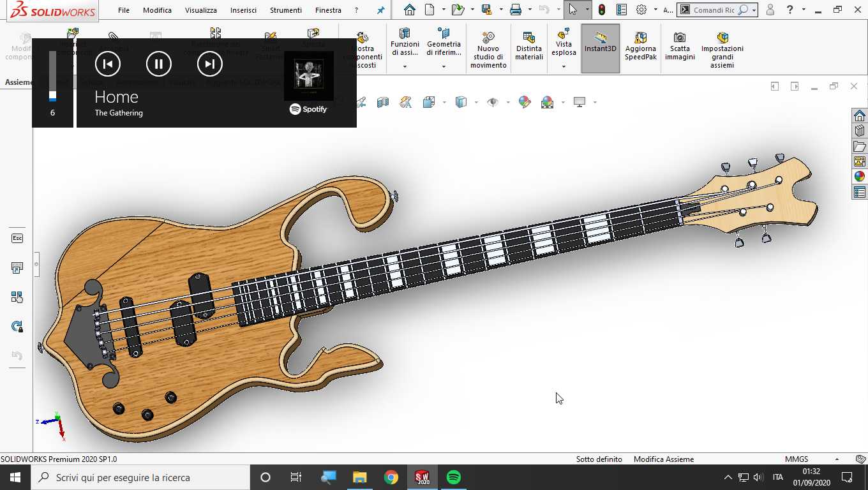Open the section view icon in view toolbar

382,102
